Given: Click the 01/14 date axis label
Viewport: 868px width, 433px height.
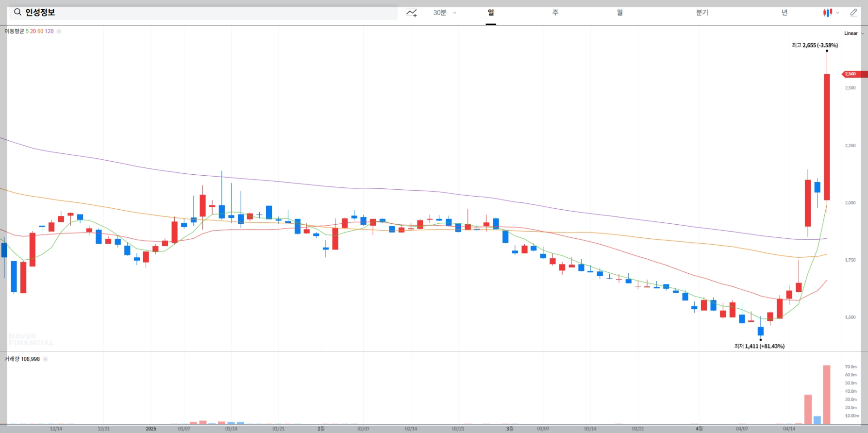Looking at the screenshot, I should [231, 429].
